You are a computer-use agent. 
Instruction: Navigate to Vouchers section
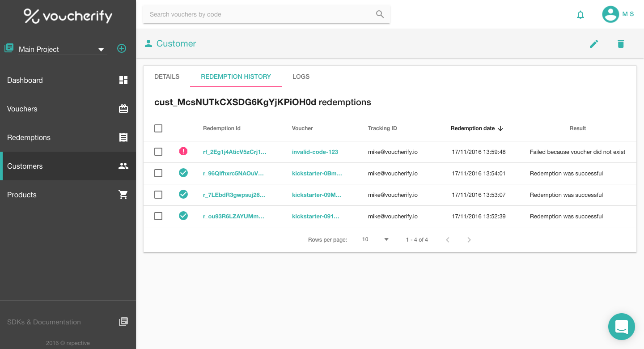(68, 109)
